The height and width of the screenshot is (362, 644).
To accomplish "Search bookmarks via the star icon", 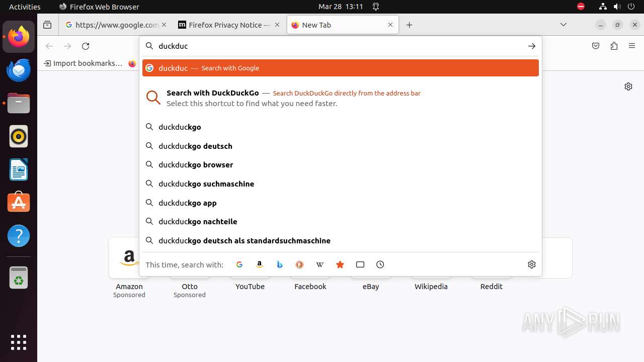I will point(340,264).
